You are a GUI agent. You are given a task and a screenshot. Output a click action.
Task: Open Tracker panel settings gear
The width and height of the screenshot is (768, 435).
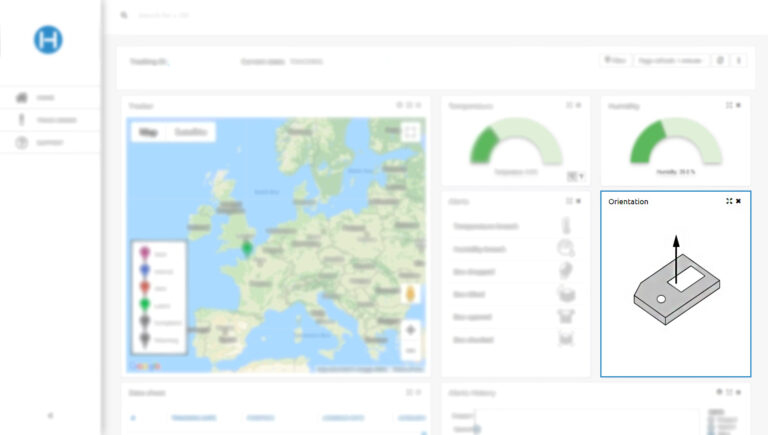click(x=399, y=105)
